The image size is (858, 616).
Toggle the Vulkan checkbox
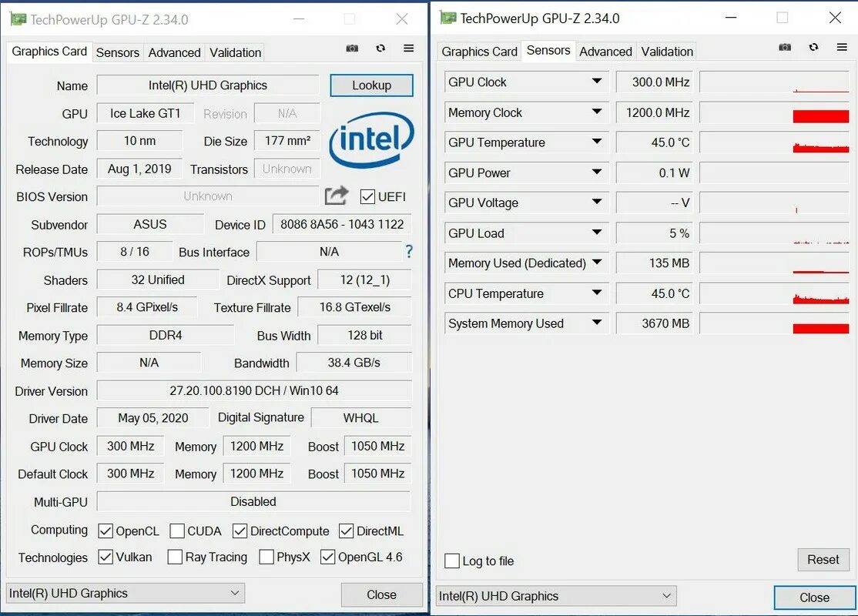pyautogui.click(x=106, y=557)
